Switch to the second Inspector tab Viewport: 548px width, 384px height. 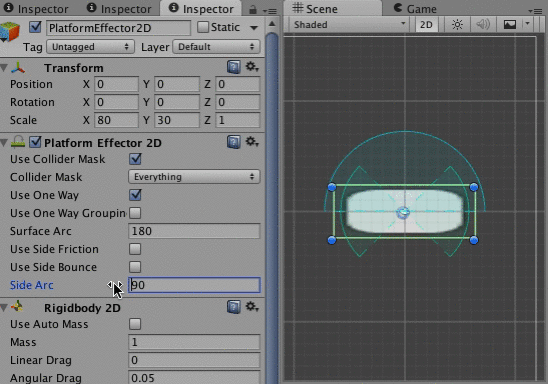pos(119,9)
